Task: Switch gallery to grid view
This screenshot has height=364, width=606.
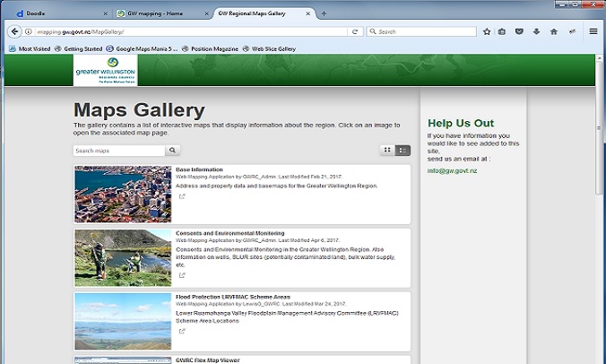Action: [x=387, y=151]
